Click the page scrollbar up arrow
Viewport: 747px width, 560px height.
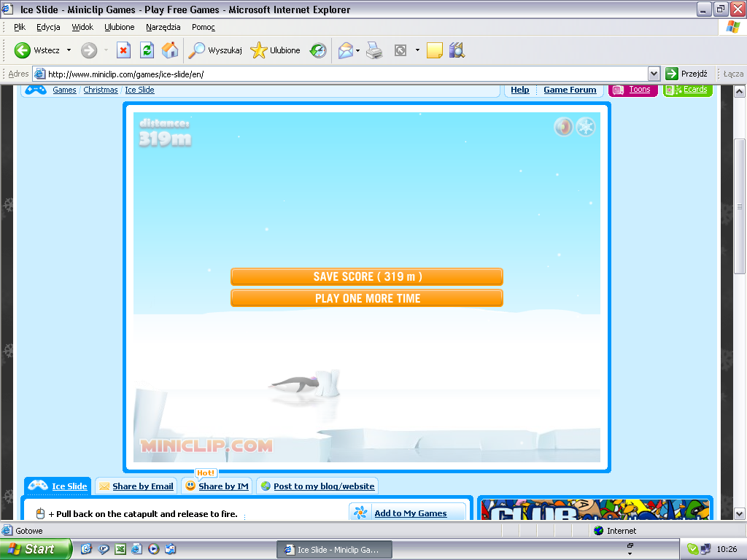[x=740, y=91]
